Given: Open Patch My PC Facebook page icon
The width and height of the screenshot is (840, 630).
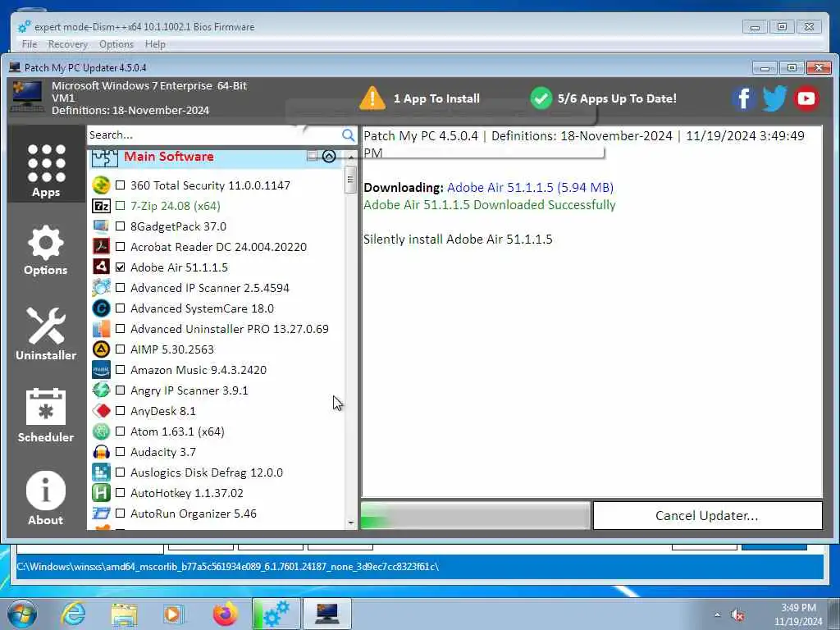Looking at the screenshot, I should tap(743, 98).
